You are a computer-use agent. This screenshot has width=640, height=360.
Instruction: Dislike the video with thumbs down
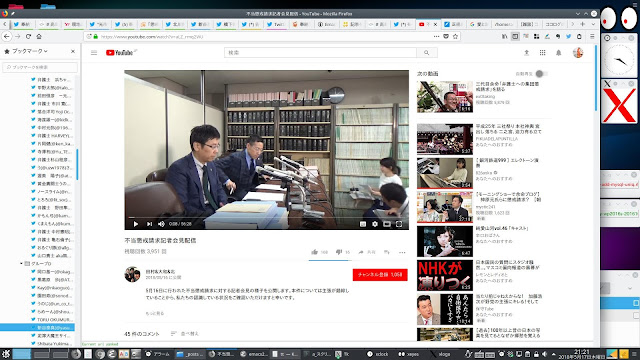pyautogui.click(x=339, y=252)
